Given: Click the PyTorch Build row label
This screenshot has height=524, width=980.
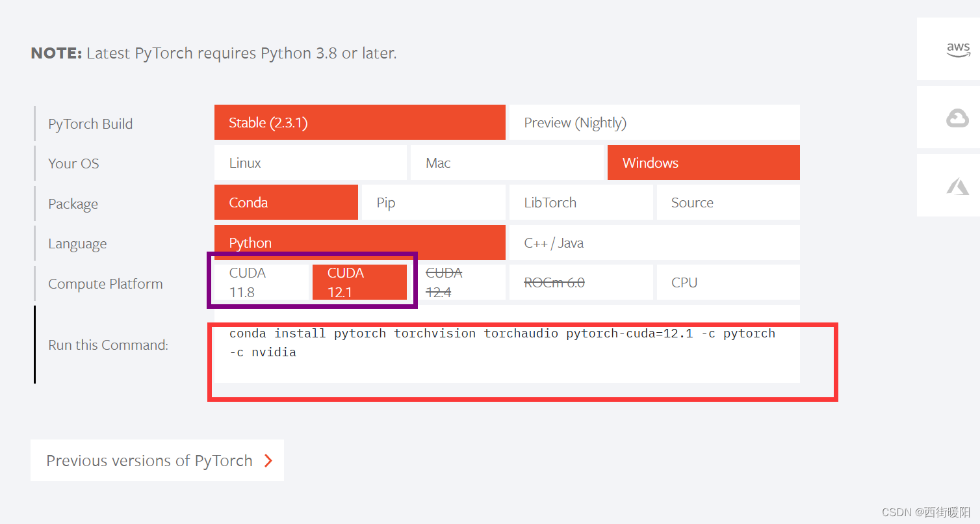Looking at the screenshot, I should tap(90, 124).
